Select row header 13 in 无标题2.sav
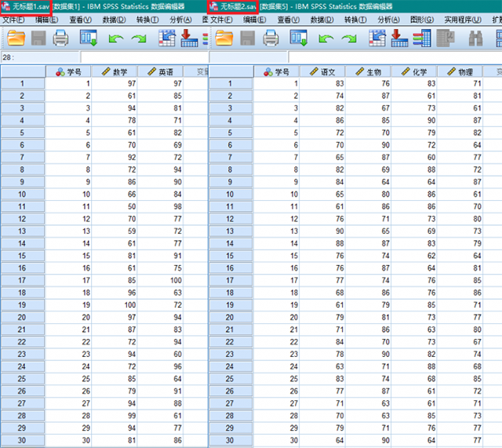This screenshot has height=448, width=502. (231, 231)
